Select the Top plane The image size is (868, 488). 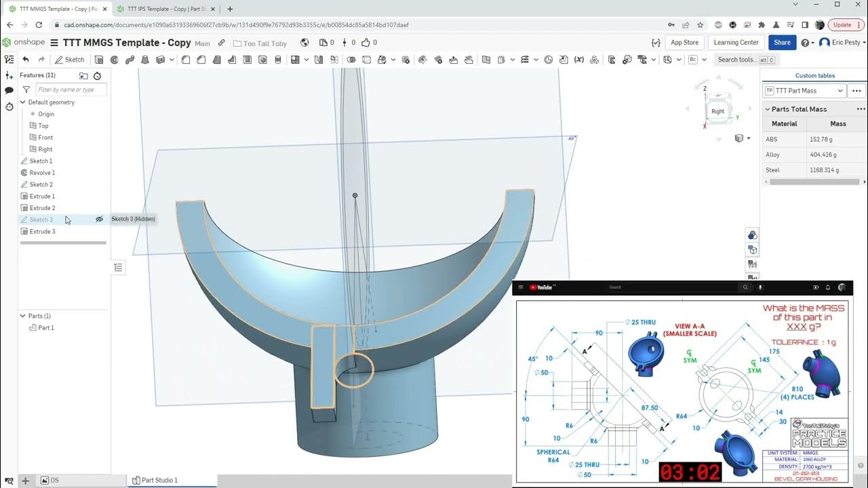click(43, 125)
